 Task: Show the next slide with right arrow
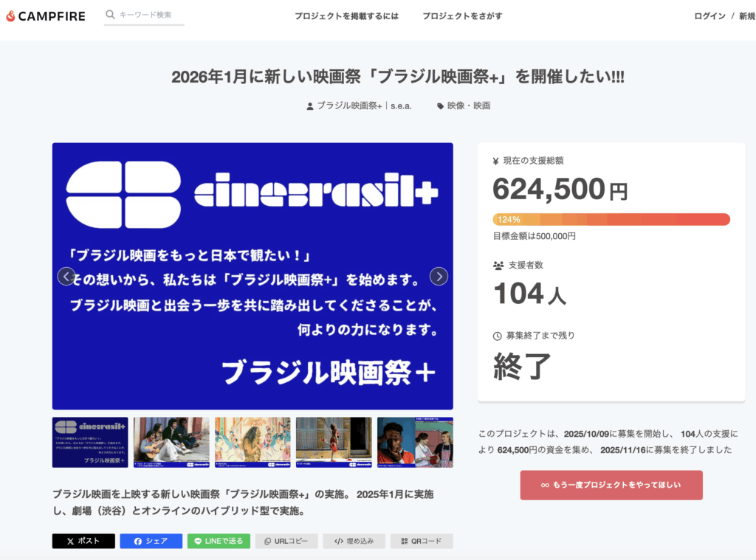pos(439,276)
